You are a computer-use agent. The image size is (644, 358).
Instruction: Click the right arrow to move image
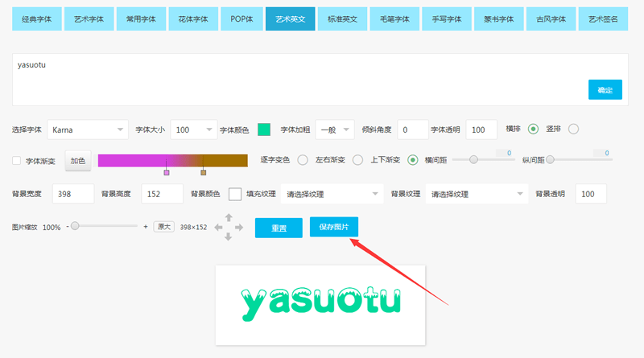coord(237,227)
